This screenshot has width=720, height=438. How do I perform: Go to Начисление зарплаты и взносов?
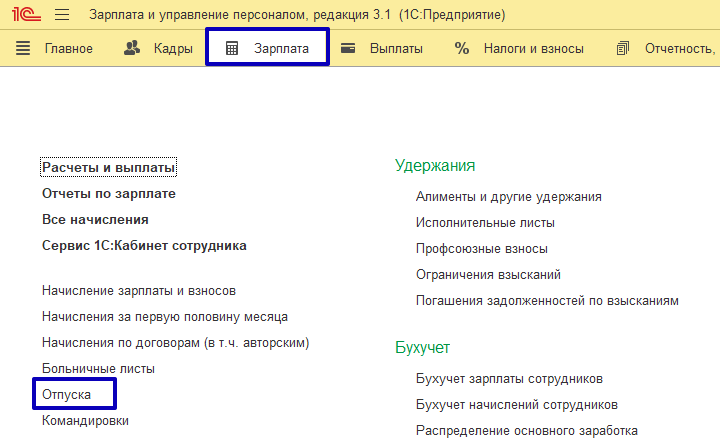click(139, 291)
